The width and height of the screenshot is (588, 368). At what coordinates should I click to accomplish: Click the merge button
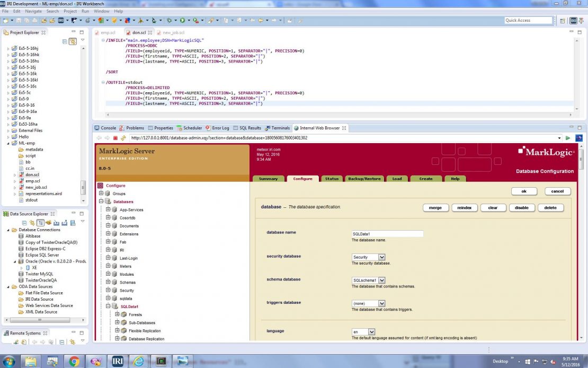tap(435, 208)
